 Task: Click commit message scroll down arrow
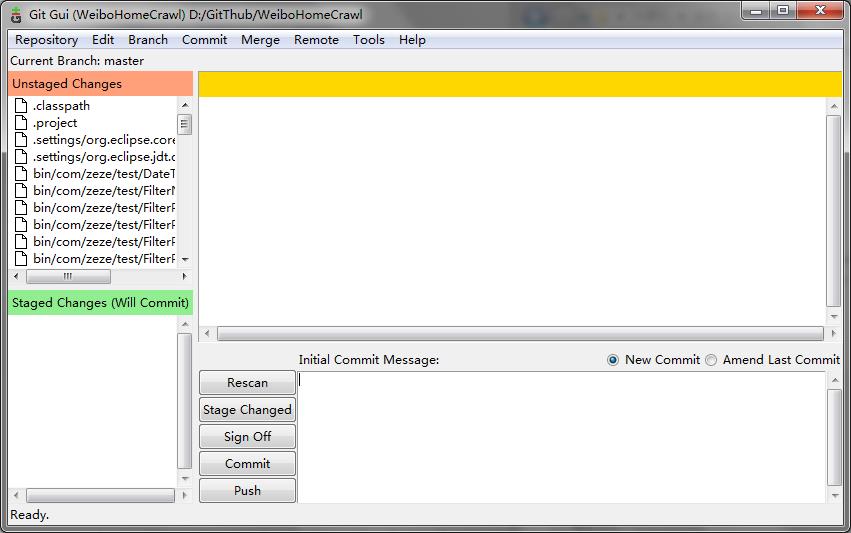(834, 495)
